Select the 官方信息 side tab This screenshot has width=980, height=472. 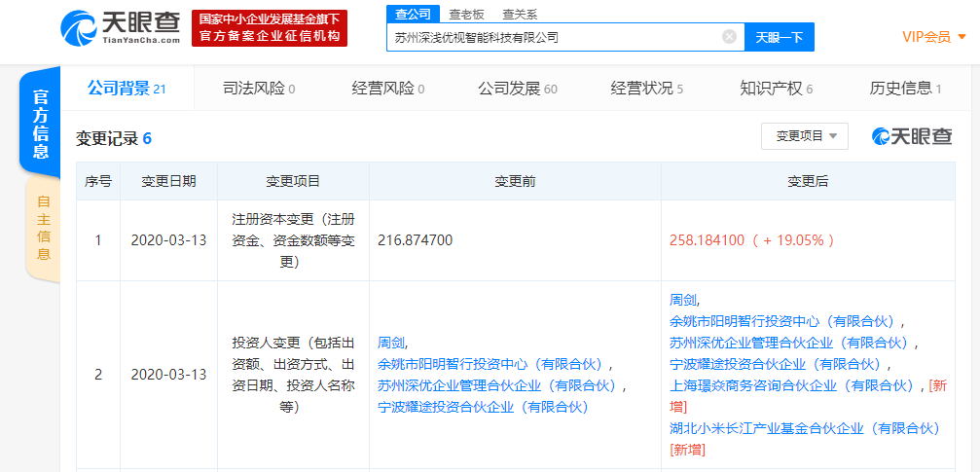(41, 125)
